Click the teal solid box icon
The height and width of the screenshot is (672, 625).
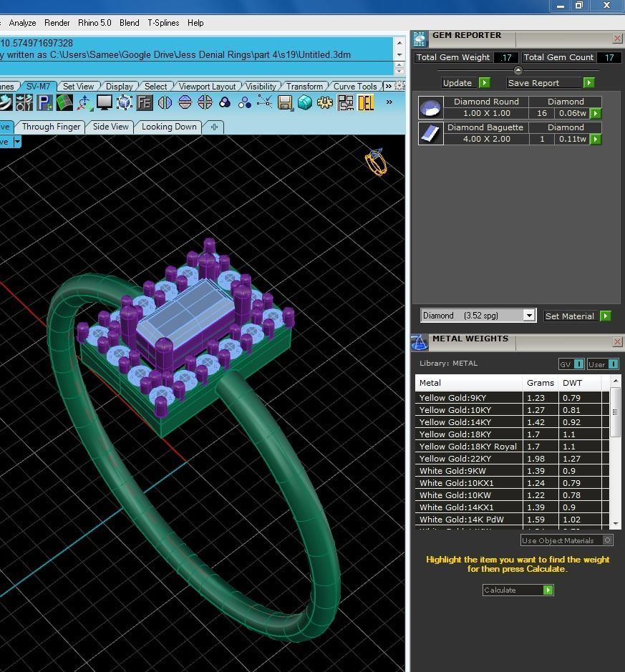pyautogui.click(x=305, y=103)
